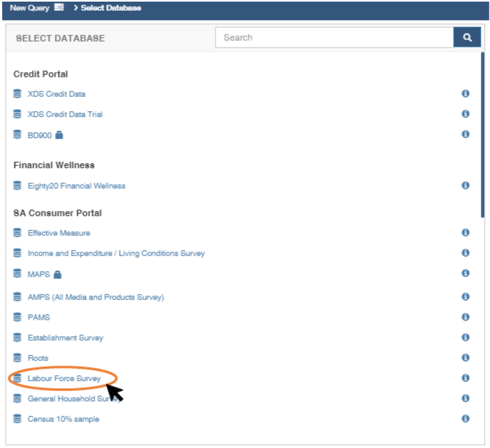Click database icon beside MAPS
Screen dimensions: 490x448
click(x=17, y=273)
